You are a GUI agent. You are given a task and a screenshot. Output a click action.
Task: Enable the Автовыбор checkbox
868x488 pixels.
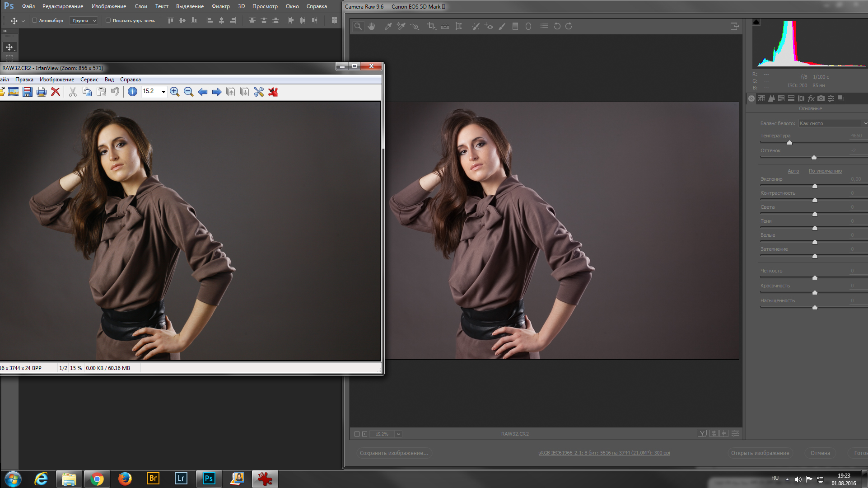[34, 20]
